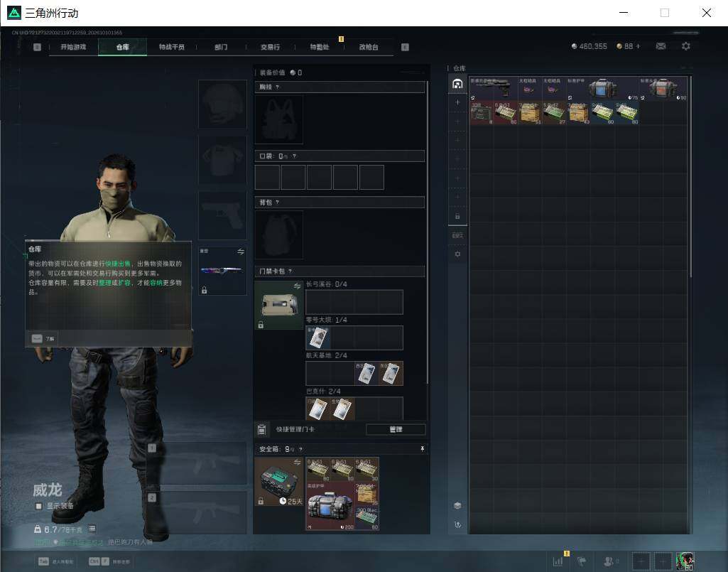Click the locked warehouse page icon in sidebar
Screen dimensions: 728x572
coord(457,216)
